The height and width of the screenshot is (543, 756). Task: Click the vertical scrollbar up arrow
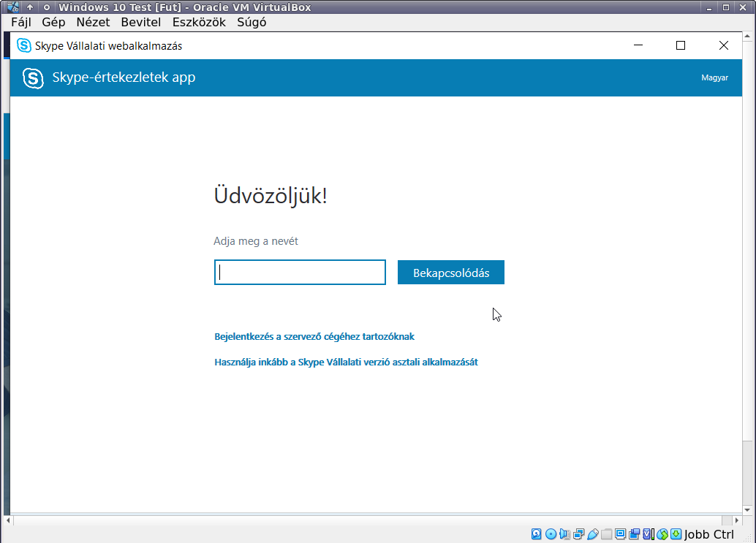747,36
